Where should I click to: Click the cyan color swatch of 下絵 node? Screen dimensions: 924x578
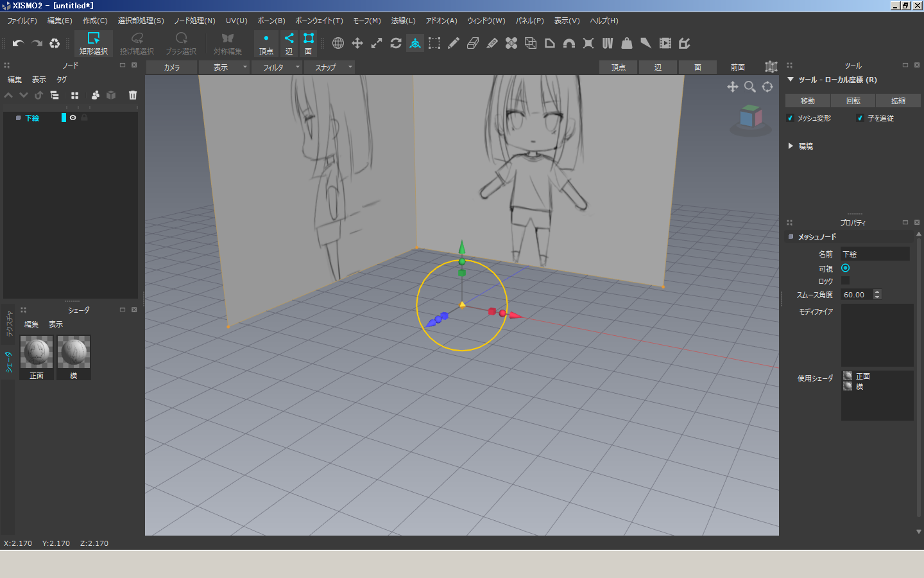click(x=64, y=118)
